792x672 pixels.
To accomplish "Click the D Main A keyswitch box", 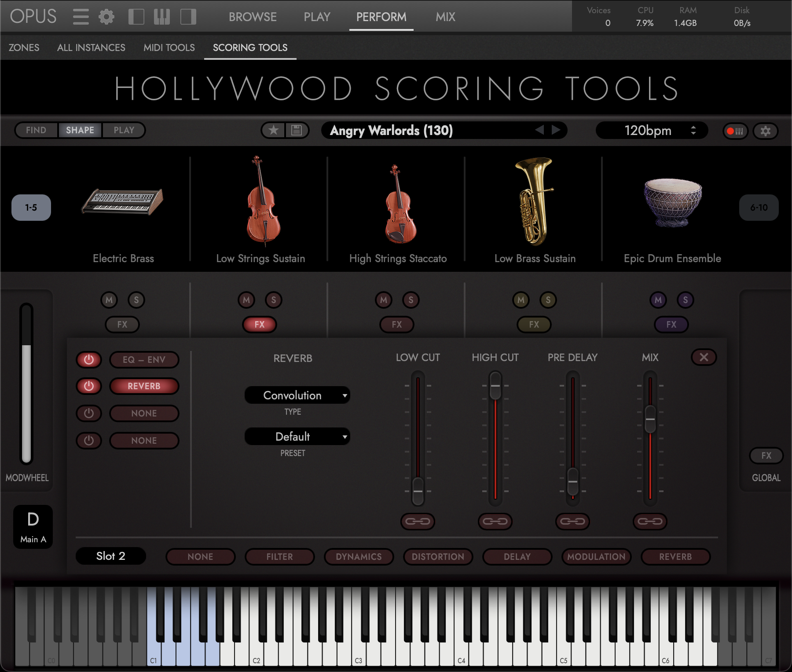I will [x=33, y=526].
